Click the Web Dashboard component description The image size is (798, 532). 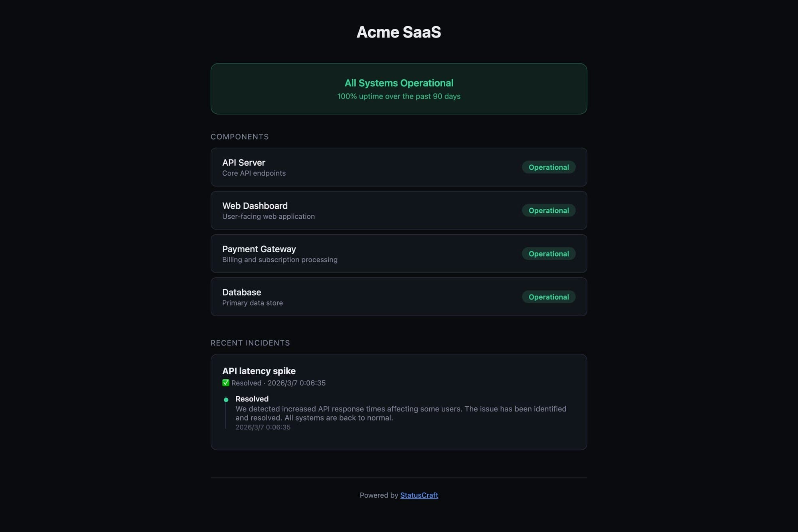pyautogui.click(x=268, y=216)
